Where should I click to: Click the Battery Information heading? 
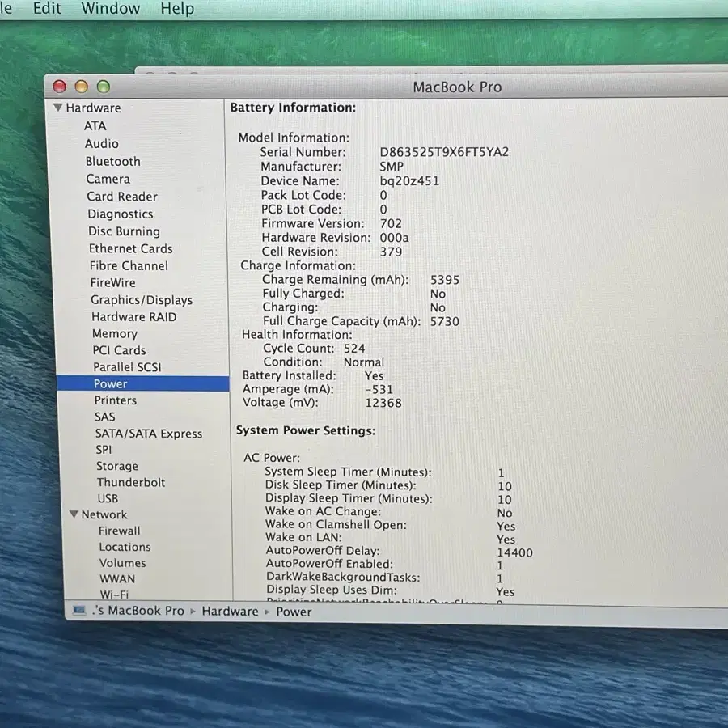pos(293,108)
